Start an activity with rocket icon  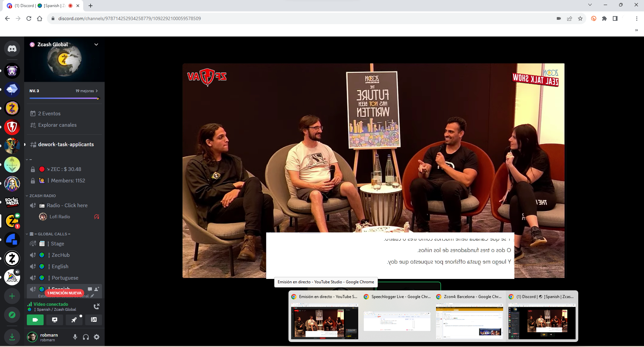[74, 320]
